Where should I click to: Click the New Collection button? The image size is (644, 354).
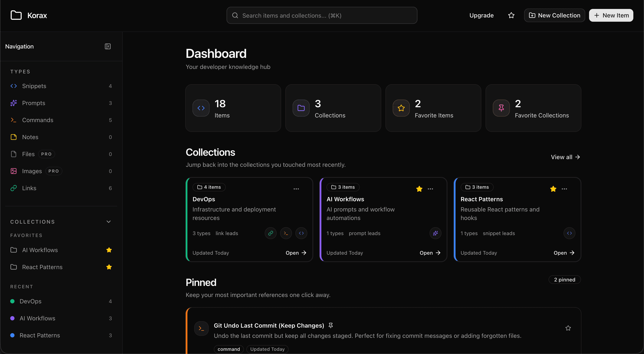554,15
